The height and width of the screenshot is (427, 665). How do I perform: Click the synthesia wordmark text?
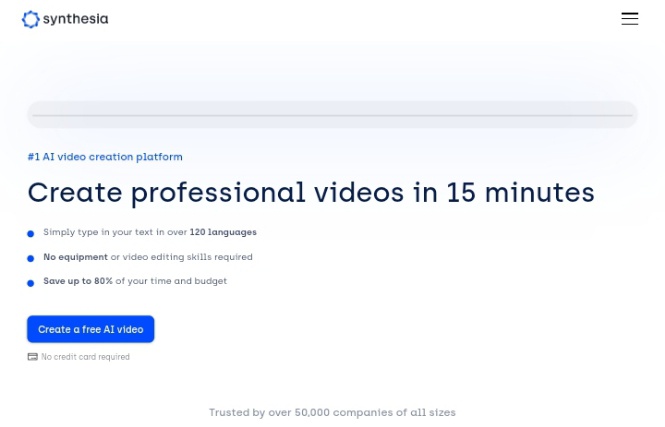(76, 19)
